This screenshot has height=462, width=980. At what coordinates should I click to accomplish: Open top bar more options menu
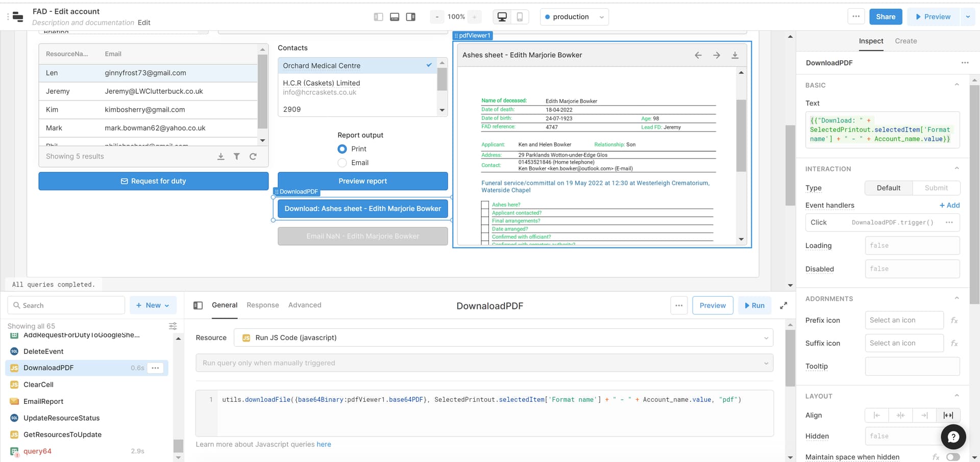point(856,16)
